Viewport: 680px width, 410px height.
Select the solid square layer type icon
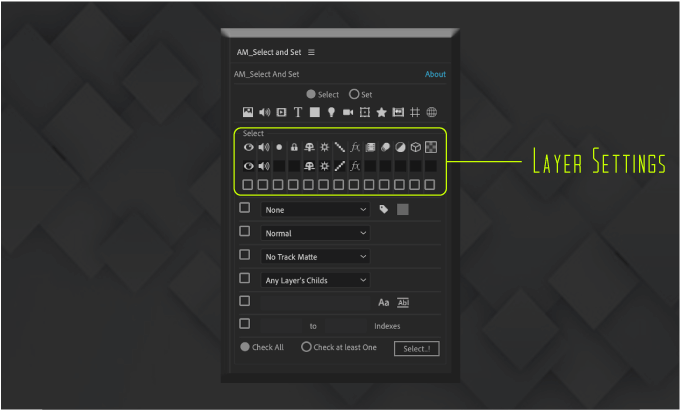315,112
